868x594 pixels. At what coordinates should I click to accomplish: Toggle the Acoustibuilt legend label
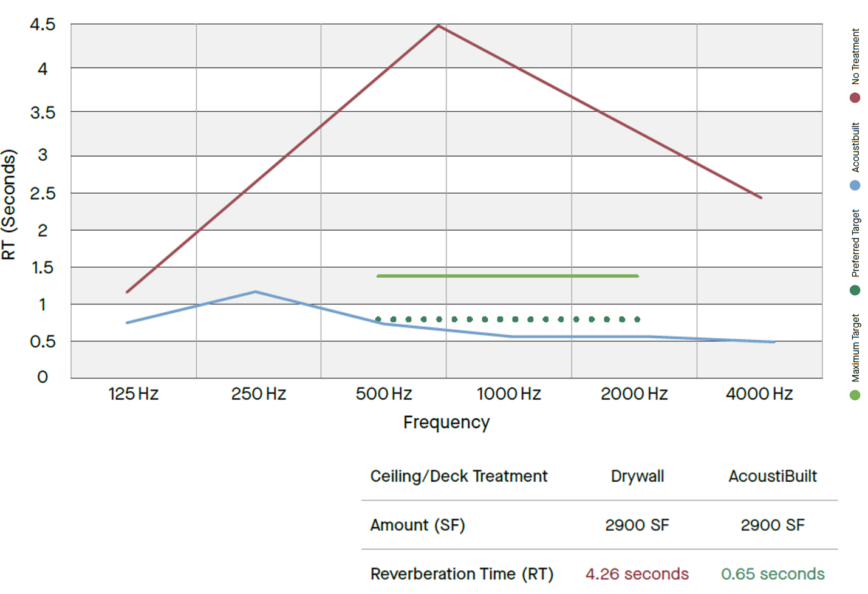pos(855,147)
